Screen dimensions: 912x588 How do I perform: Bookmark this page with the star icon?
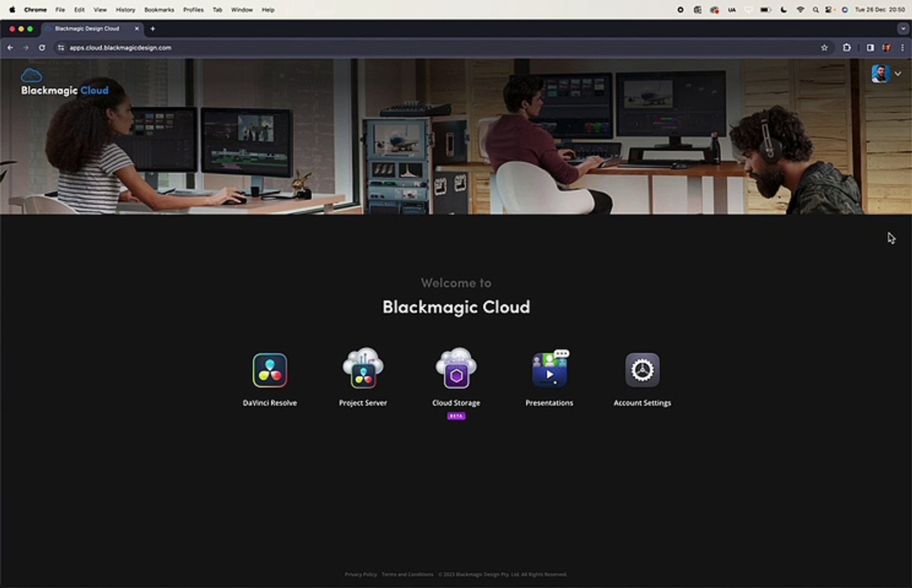[824, 48]
